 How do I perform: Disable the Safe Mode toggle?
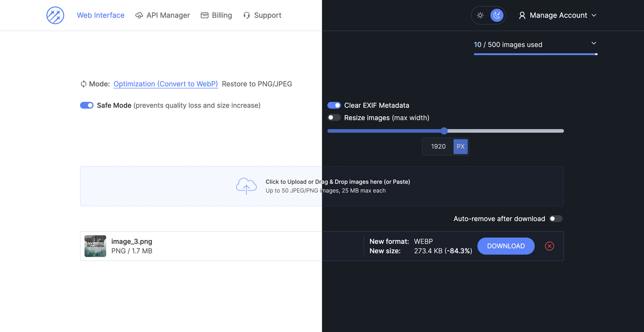coord(87,105)
